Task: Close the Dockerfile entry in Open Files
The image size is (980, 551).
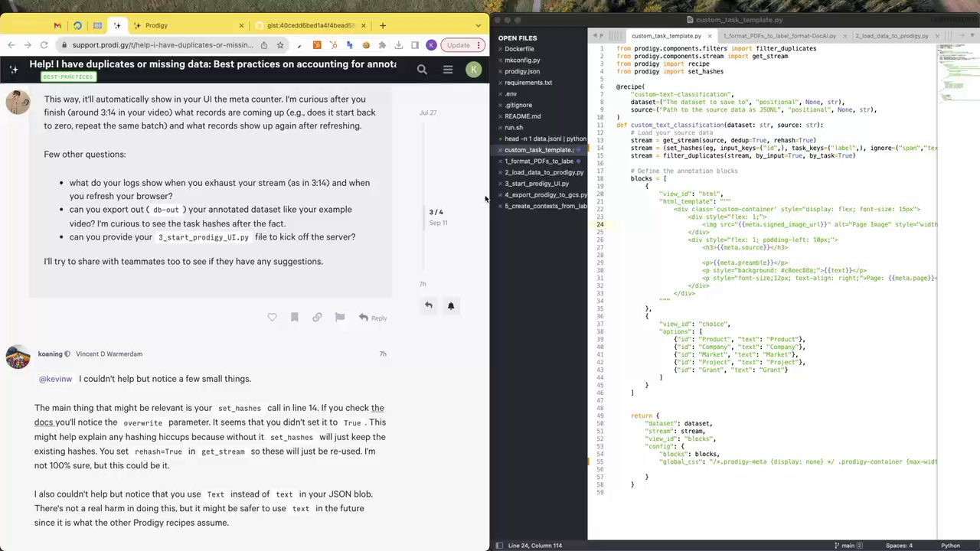Action: (x=500, y=49)
